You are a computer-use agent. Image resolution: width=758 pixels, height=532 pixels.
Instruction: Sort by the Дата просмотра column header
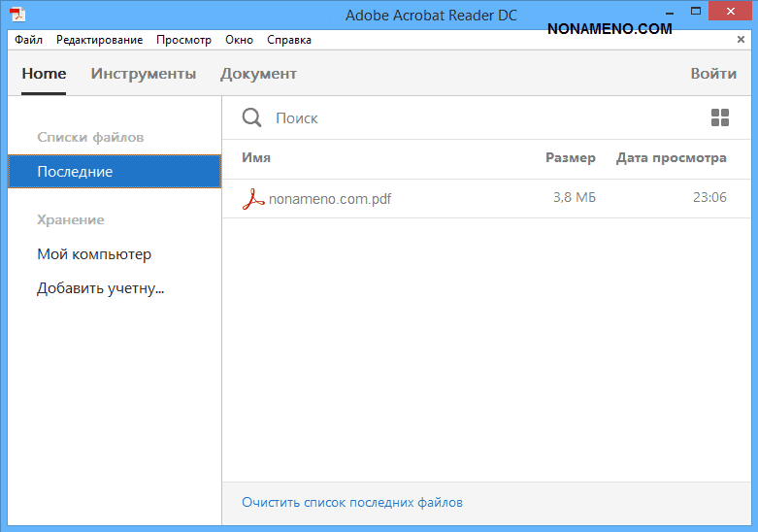(x=671, y=158)
